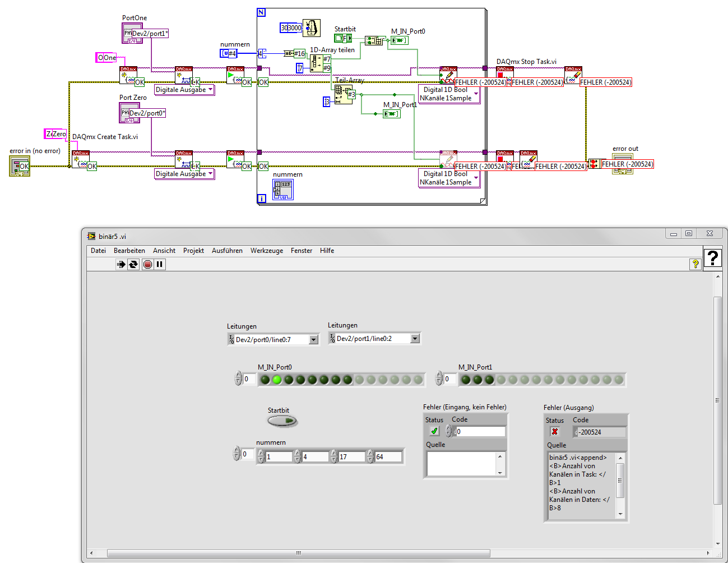
Task: Expand the Dev2/port0/line0:7 channel dropdown
Action: pos(314,339)
